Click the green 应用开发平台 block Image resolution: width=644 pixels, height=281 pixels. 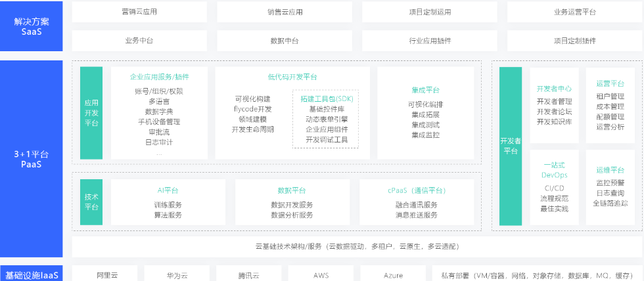click(91, 113)
